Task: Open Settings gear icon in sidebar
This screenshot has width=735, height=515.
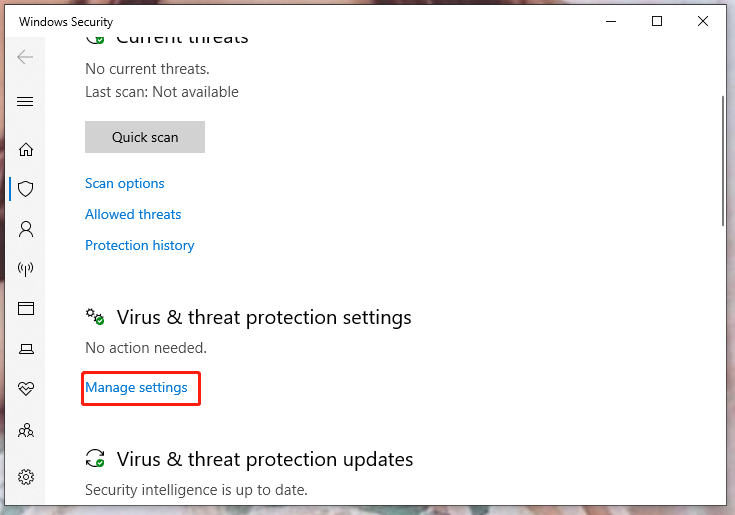Action: click(x=26, y=476)
